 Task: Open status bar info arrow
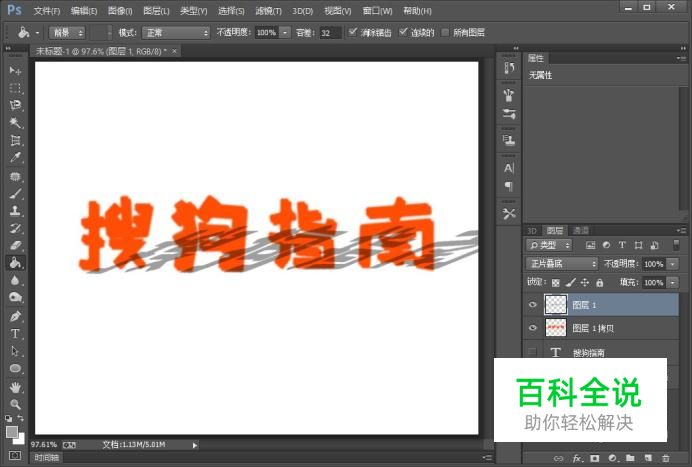[195, 445]
